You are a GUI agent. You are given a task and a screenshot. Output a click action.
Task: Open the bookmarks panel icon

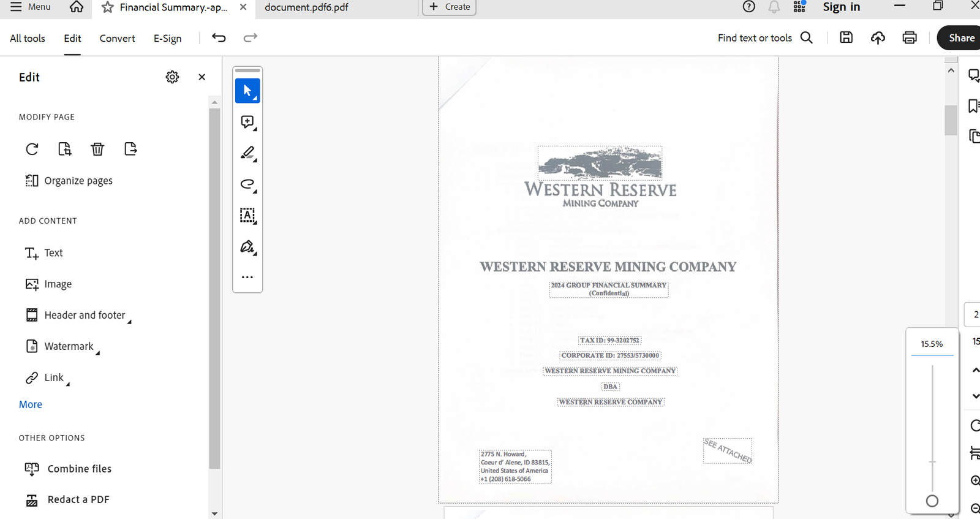[x=973, y=106]
